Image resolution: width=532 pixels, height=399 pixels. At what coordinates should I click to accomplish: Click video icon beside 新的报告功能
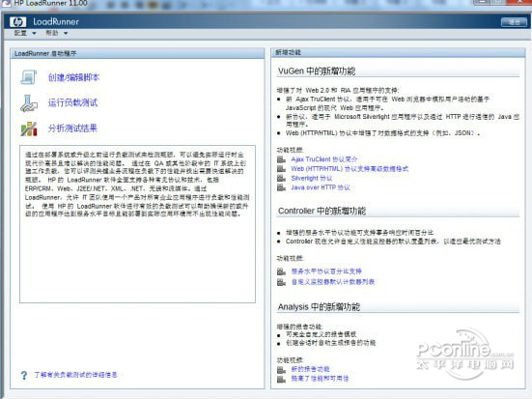[x=281, y=369]
